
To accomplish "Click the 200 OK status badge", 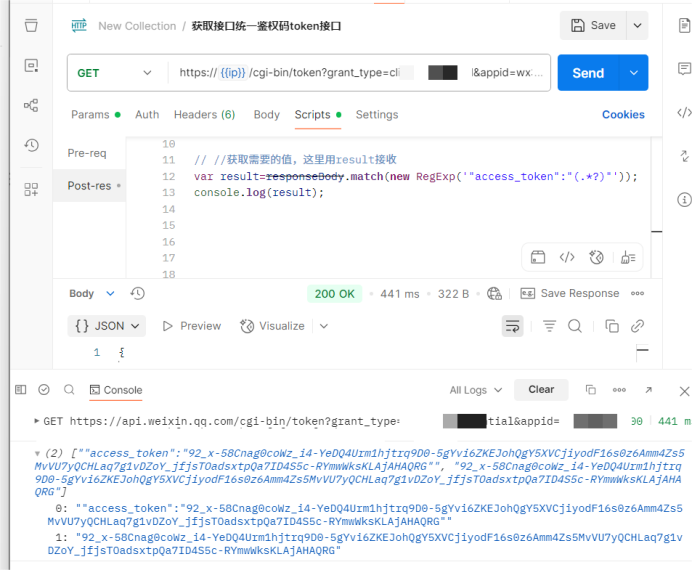I will [335, 294].
